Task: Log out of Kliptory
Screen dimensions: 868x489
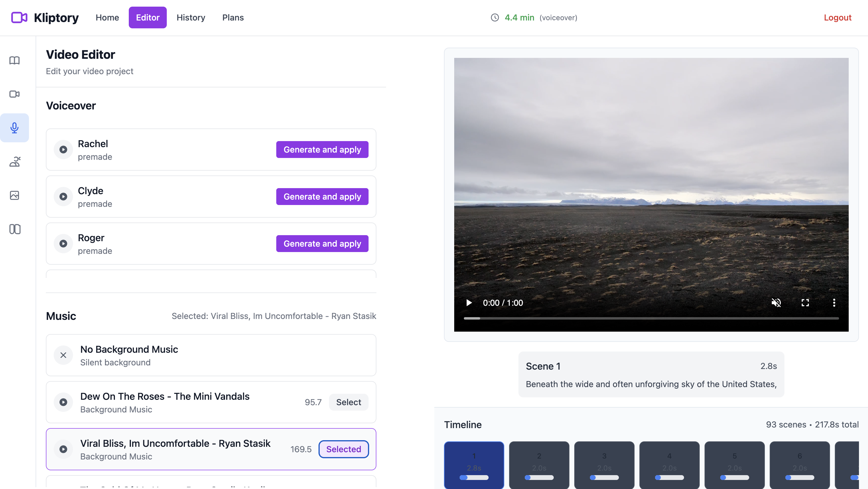Action: (837, 17)
